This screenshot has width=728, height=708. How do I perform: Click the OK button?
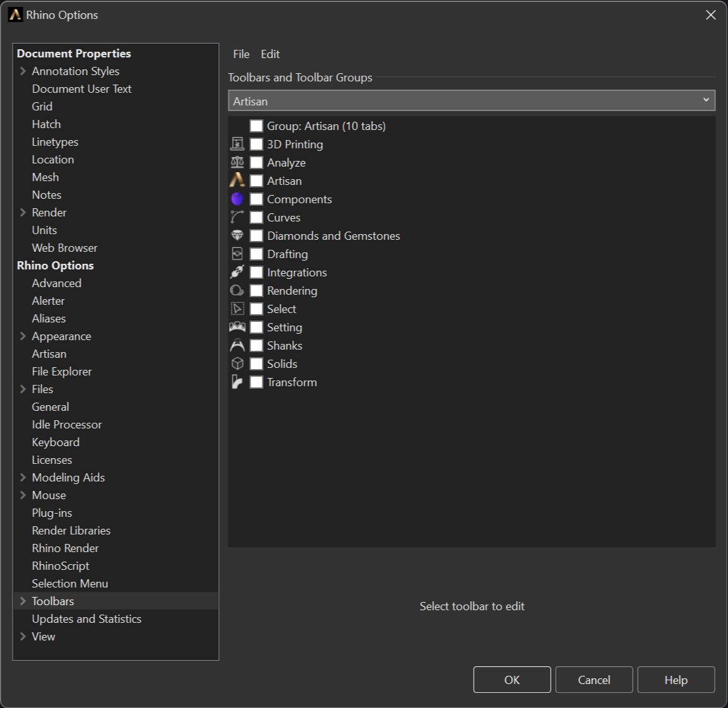[x=512, y=680]
